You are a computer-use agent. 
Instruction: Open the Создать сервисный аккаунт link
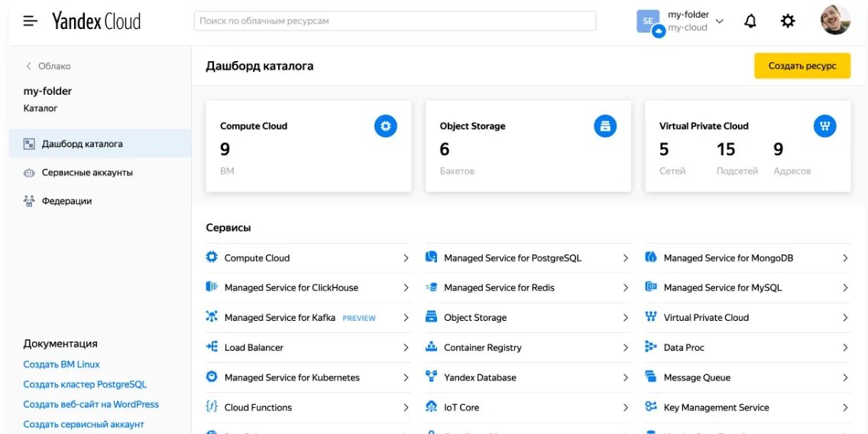click(83, 425)
